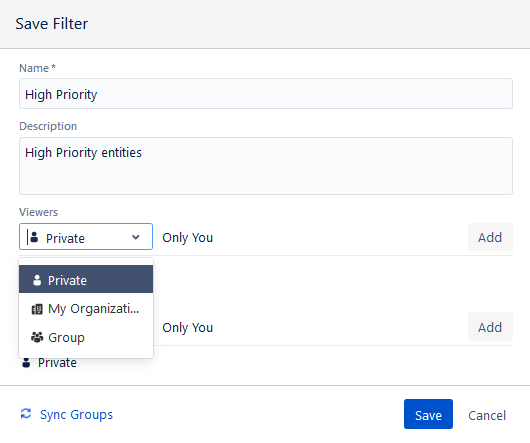Select My Organization option in dropdown list

[x=86, y=309]
